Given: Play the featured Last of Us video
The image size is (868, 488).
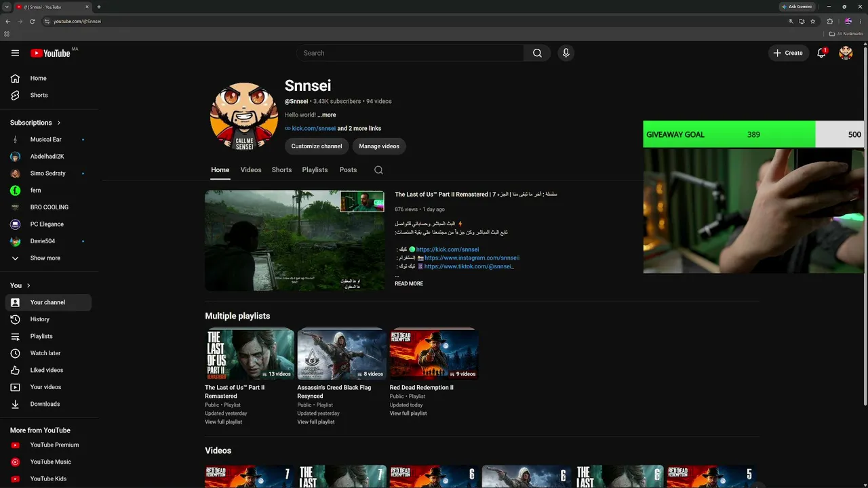Looking at the screenshot, I should pyautogui.click(x=295, y=241).
